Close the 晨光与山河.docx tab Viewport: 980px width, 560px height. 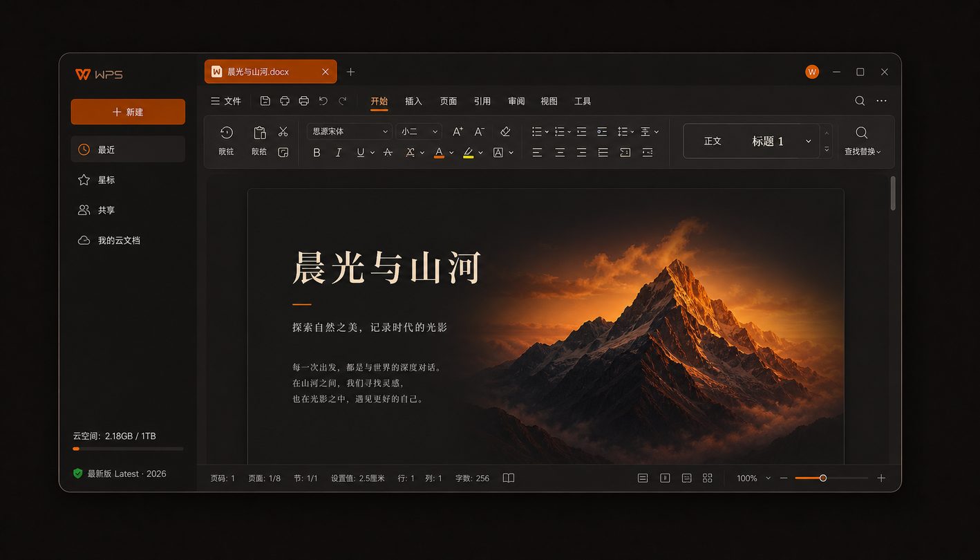(326, 72)
